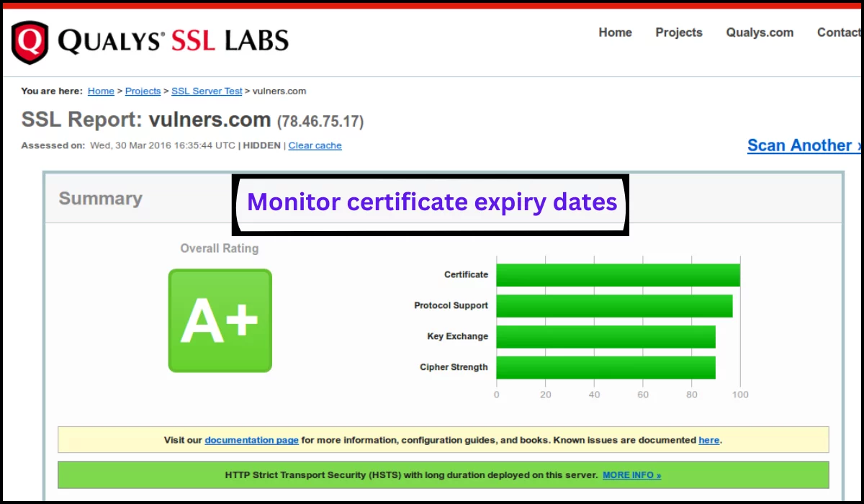Click the 'vulners.com' breadcrumb text

(279, 91)
